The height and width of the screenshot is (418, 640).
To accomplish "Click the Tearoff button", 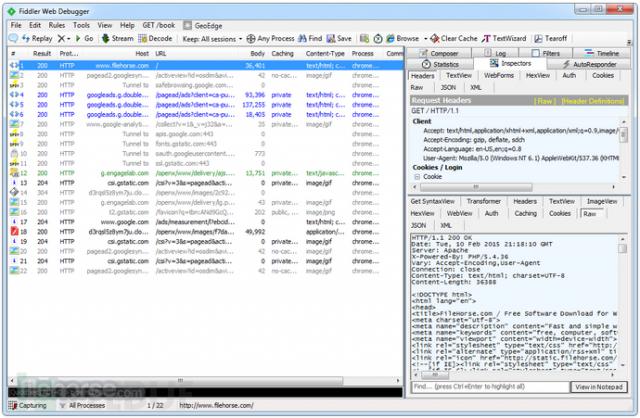I will pyautogui.click(x=551, y=38).
